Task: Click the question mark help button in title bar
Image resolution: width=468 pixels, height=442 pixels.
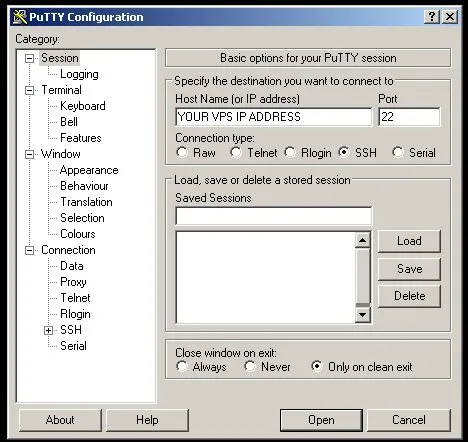Action: click(x=432, y=16)
